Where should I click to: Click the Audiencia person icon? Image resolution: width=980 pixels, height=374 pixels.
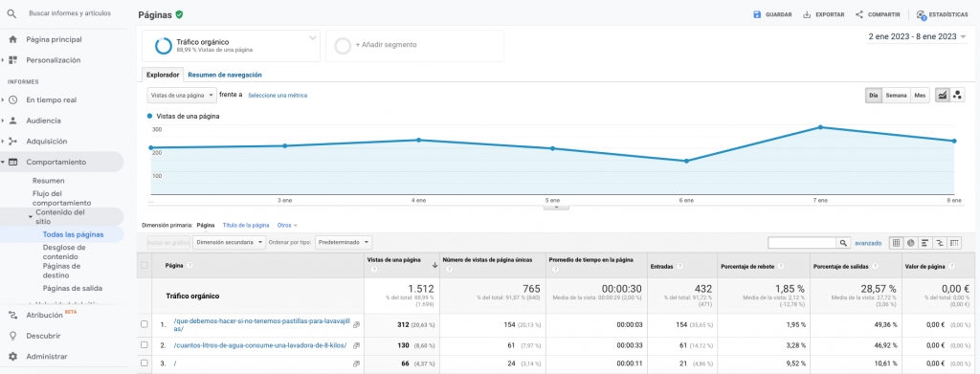(x=12, y=121)
